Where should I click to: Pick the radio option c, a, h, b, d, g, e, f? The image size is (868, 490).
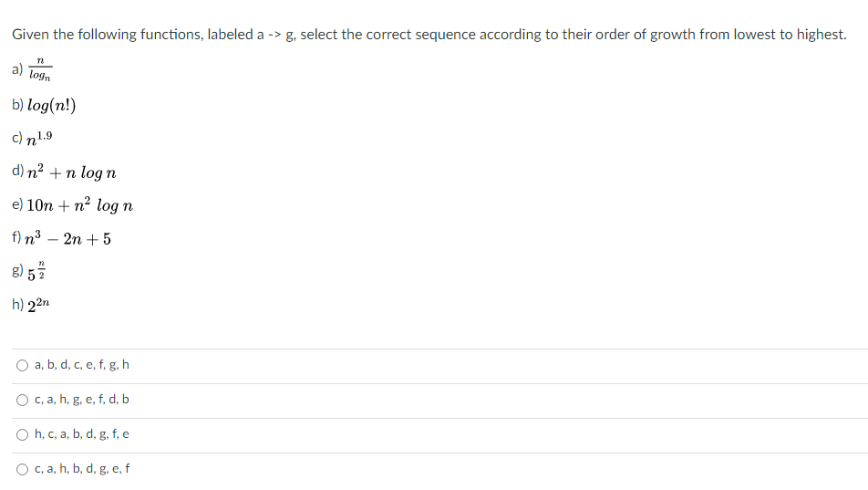tap(22, 470)
